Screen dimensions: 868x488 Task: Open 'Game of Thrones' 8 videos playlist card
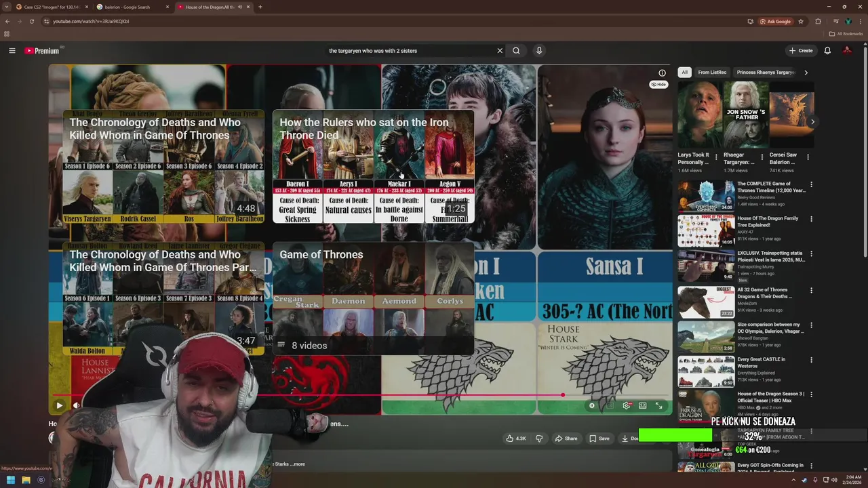click(373, 299)
